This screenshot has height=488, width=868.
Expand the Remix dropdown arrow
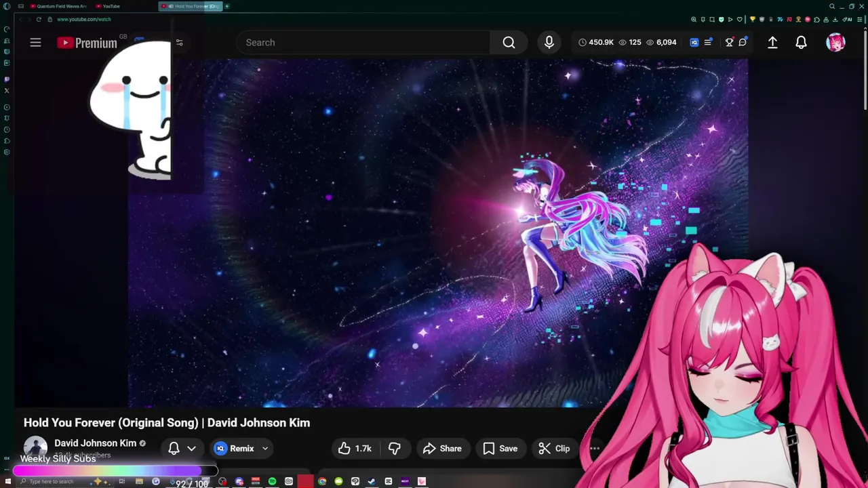265,448
